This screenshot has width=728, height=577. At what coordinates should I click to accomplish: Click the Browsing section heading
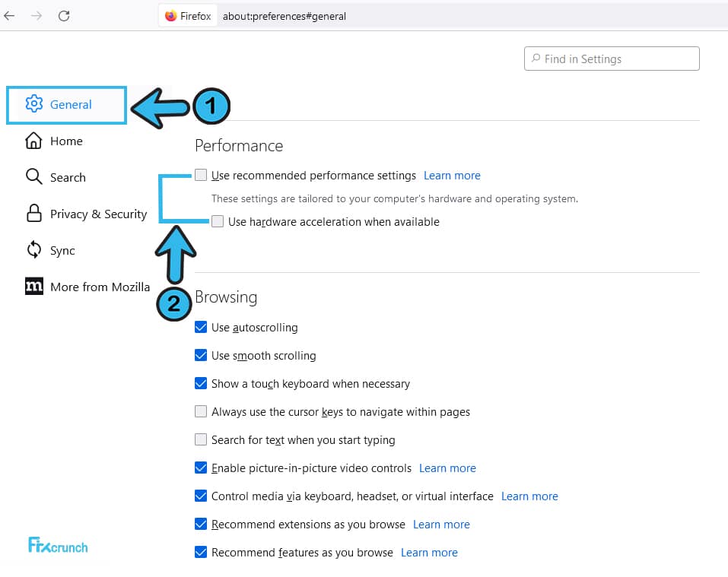226,297
